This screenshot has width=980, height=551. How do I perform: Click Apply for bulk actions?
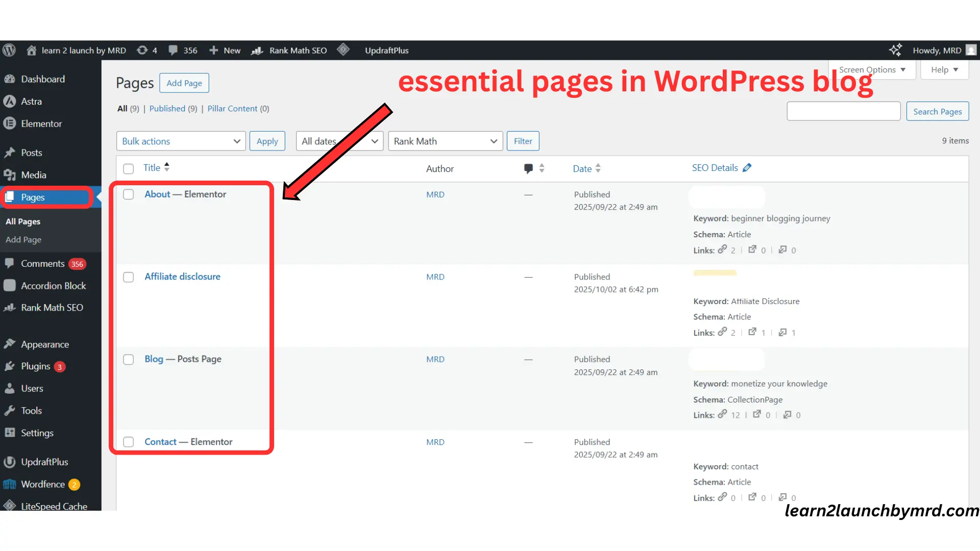click(267, 141)
